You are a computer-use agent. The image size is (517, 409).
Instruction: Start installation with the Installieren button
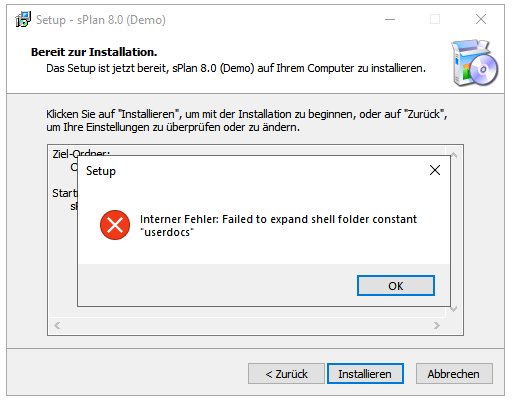365,374
